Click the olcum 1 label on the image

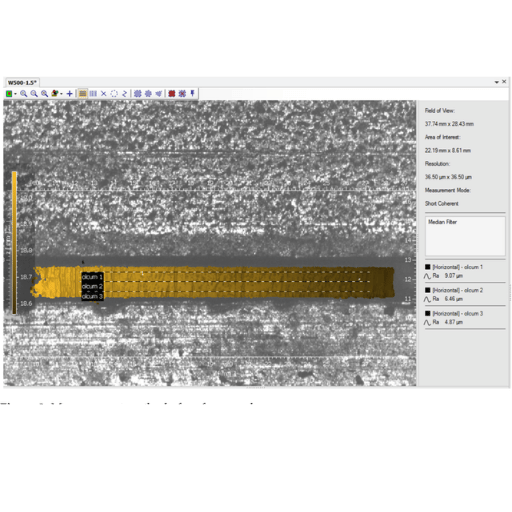click(92, 277)
